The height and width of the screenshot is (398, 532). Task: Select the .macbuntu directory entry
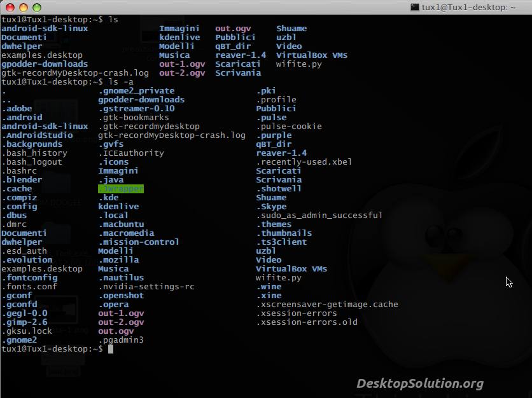(x=121, y=224)
